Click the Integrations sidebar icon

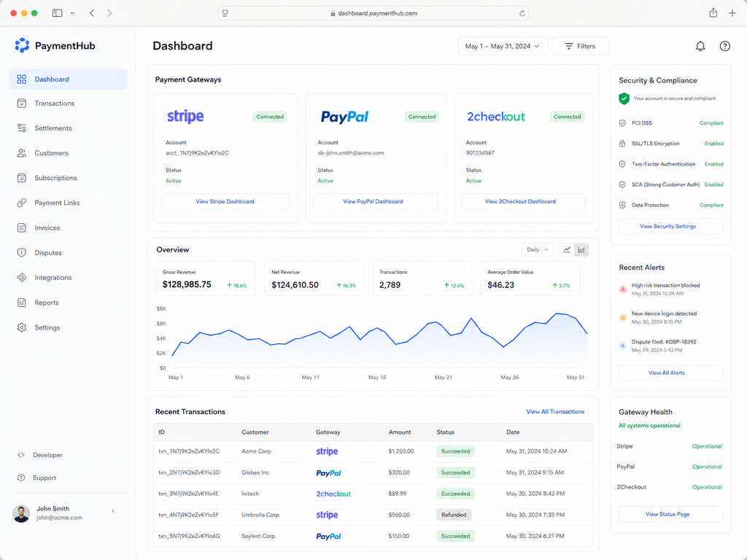21,278
